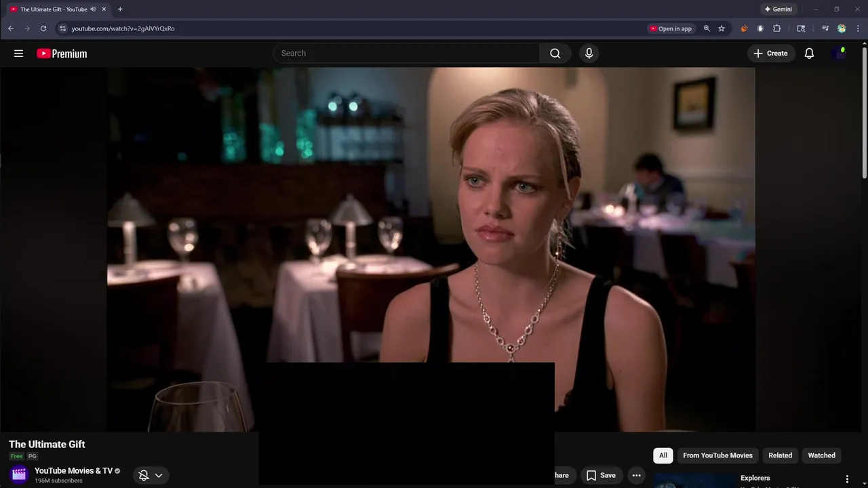Screen dimensions: 868x488
Task: Open media controls music icon
Action: [x=825, y=28]
